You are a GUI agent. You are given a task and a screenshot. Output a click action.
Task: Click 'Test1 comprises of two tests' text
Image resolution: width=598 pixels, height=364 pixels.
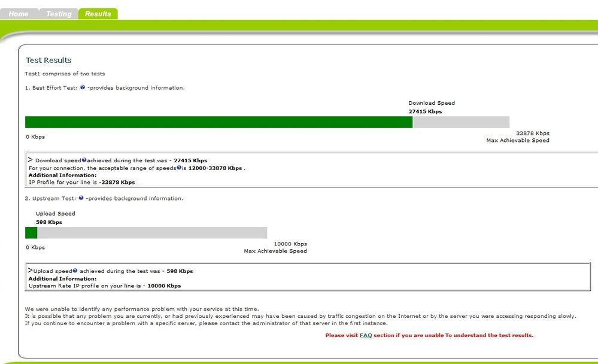(x=65, y=74)
